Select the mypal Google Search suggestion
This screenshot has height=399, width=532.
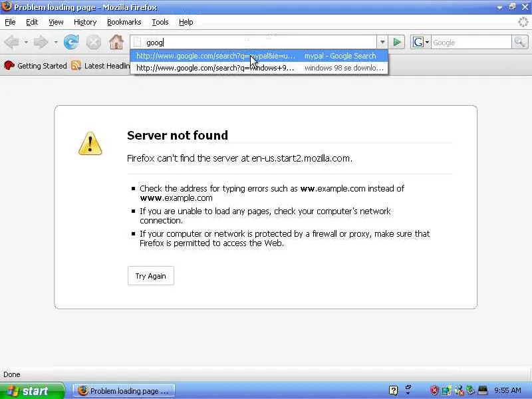259,56
